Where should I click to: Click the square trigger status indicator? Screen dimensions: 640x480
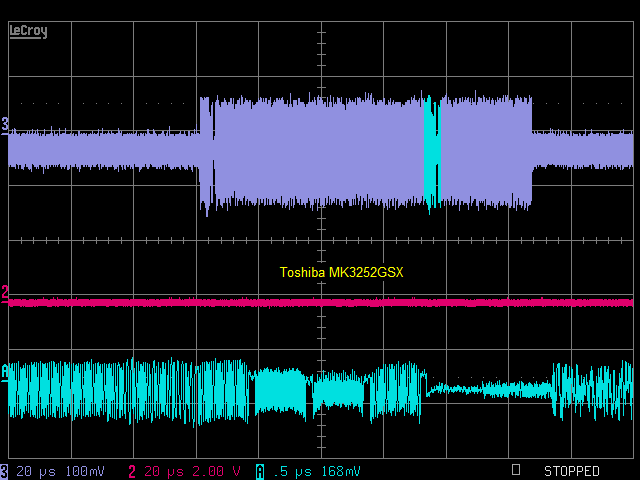[x=516, y=469]
